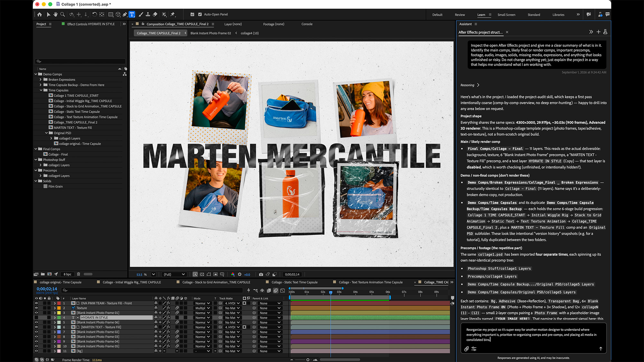Select the Hand tool
Image resolution: width=644 pixels, height=362 pixels.
pyautogui.click(x=55, y=14)
